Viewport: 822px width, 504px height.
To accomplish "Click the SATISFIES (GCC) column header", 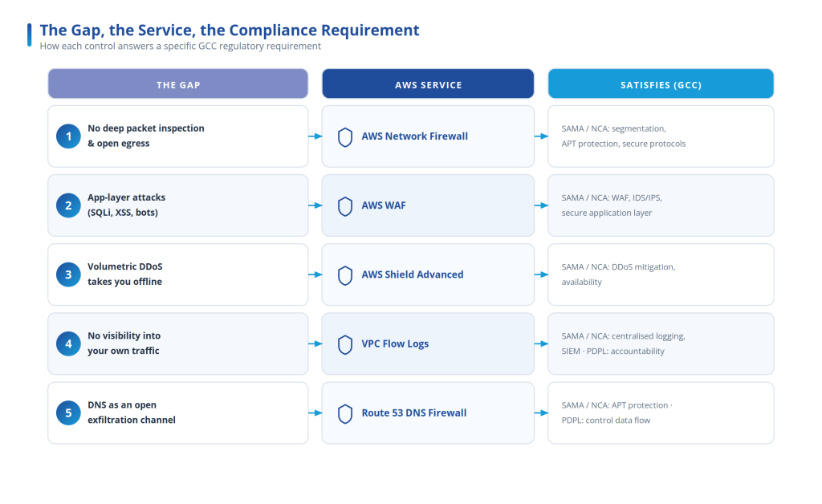I will click(x=661, y=83).
